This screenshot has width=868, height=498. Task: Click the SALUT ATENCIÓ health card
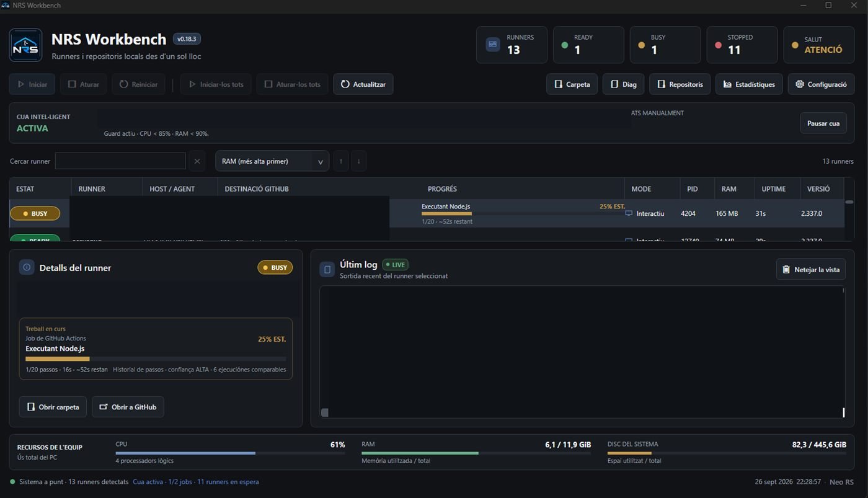point(819,45)
